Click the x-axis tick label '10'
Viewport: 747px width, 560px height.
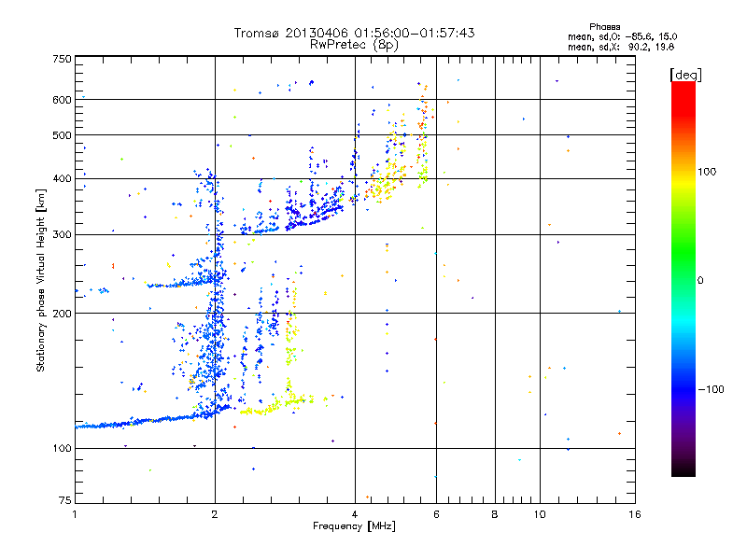pos(540,514)
